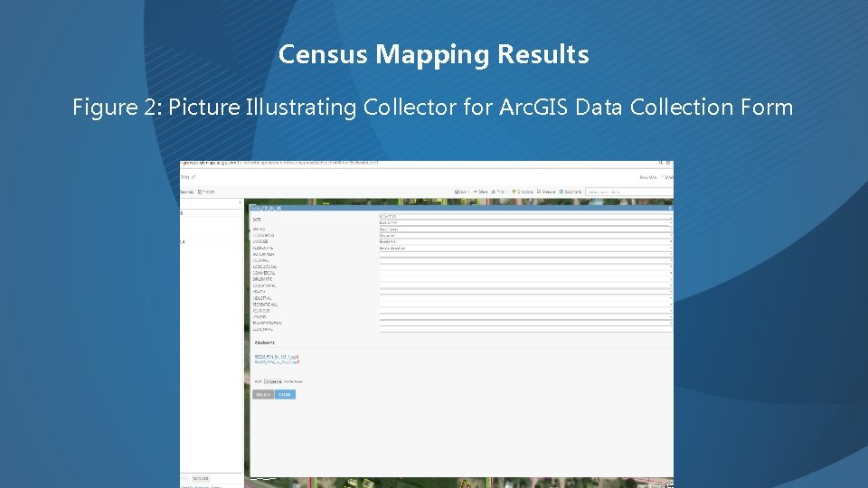Image resolution: width=868 pixels, height=488 pixels.
Task: Open the first attachment jpg link
Action: click(275, 358)
